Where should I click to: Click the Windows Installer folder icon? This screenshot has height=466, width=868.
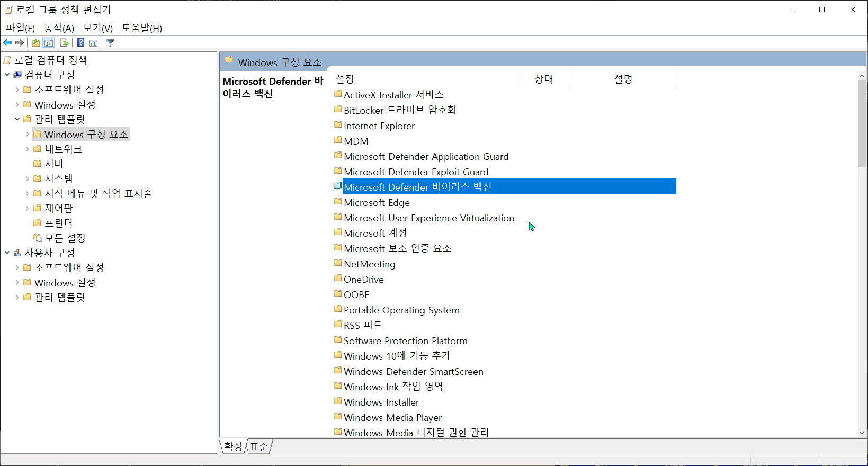[338, 401]
